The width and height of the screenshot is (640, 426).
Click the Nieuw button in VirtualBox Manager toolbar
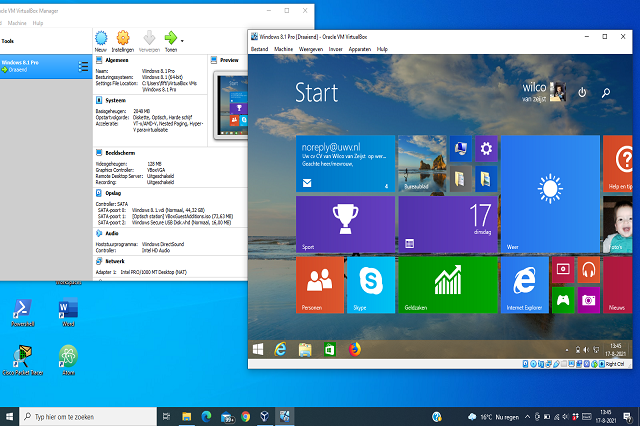(x=101, y=41)
